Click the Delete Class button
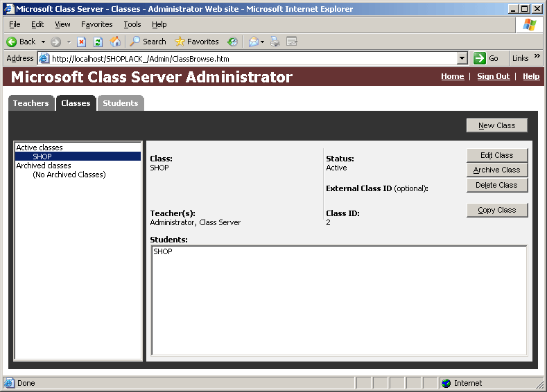547x392 pixels. (497, 185)
